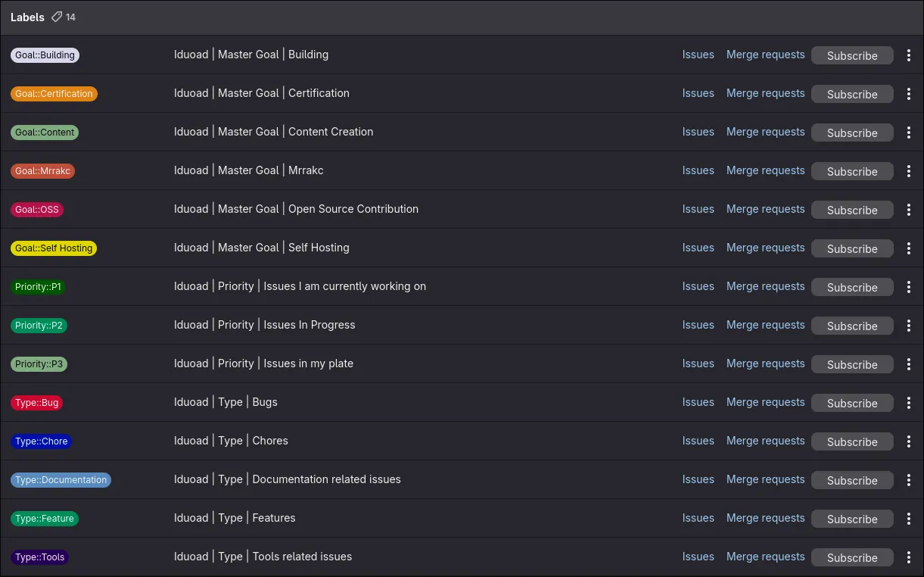View Issues for the Goal::Building label

698,55
